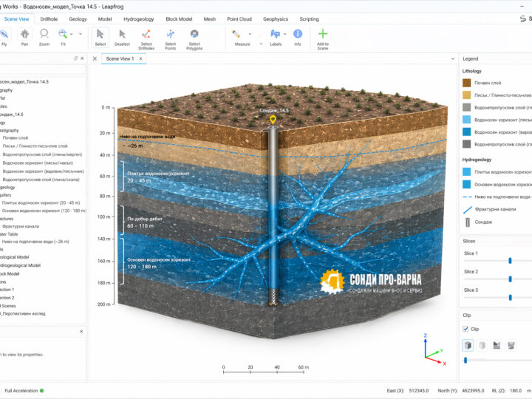Click the Full Acceleration green indicator

click(41, 391)
